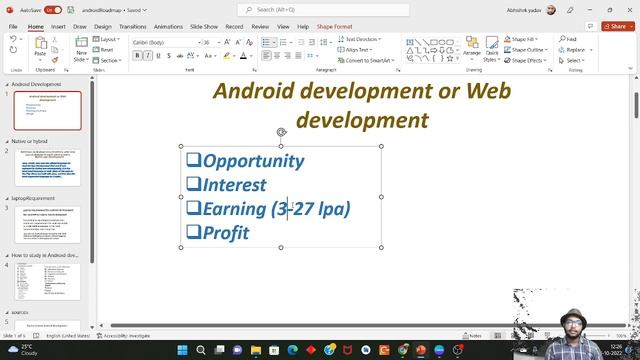Open the font name combo box
Viewport: 640px width, 360px height.
pos(167,42)
